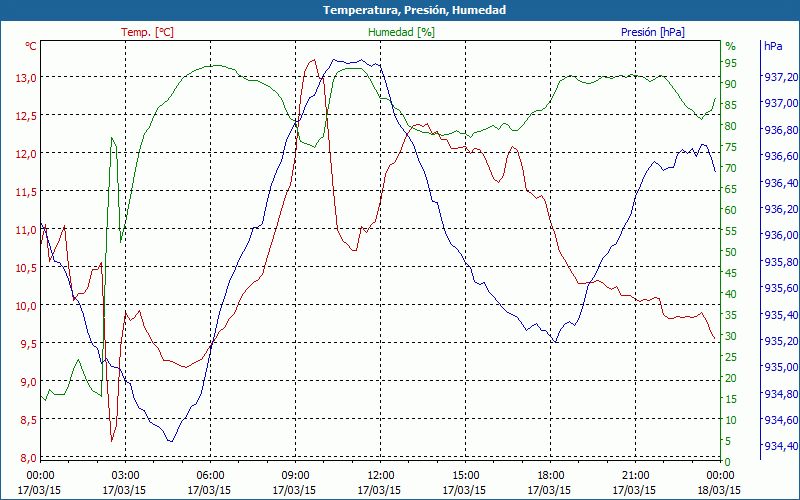Select 40 on the green humidity axis

(x=731, y=293)
